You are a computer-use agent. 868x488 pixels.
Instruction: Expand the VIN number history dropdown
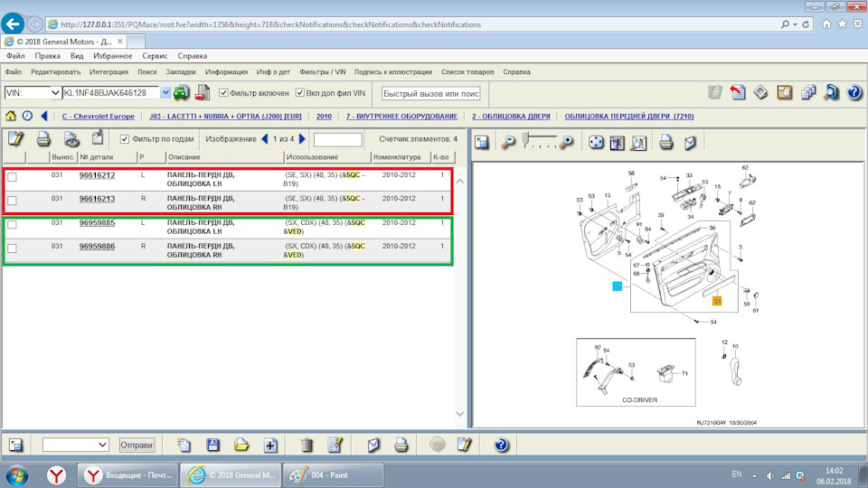(165, 93)
